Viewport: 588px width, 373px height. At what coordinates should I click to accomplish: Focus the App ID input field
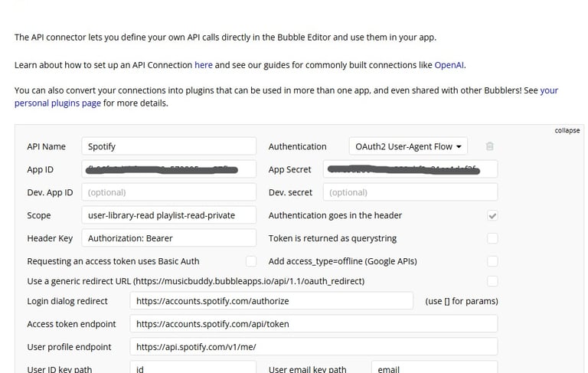click(168, 169)
